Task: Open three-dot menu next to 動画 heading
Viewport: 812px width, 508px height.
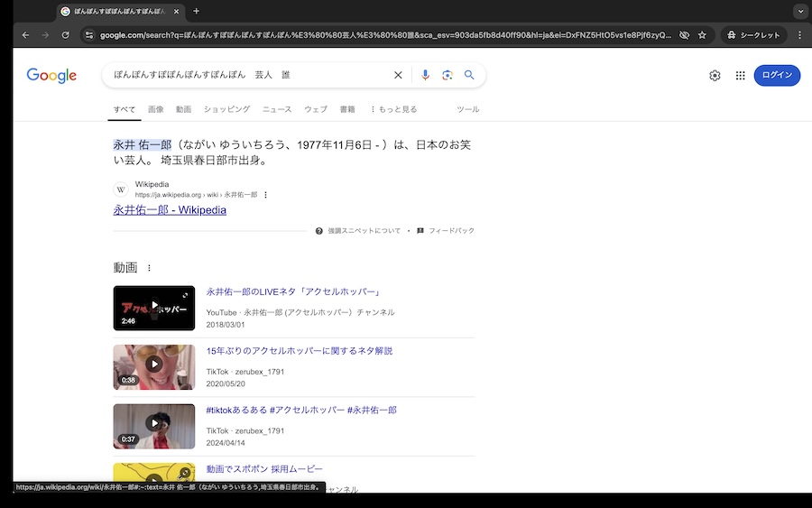Action: pyautogui.click(x=149, y=268)
